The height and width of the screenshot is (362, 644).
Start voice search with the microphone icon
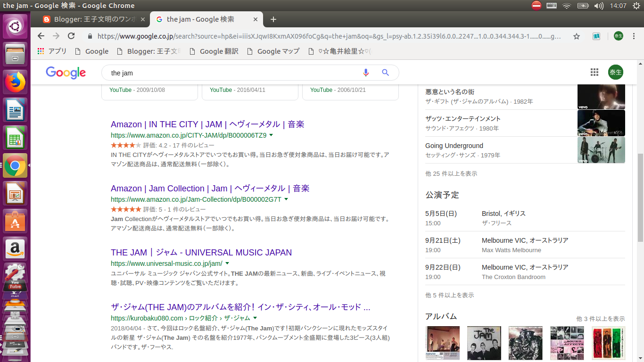pyautogui.click(x=365, y=73)
